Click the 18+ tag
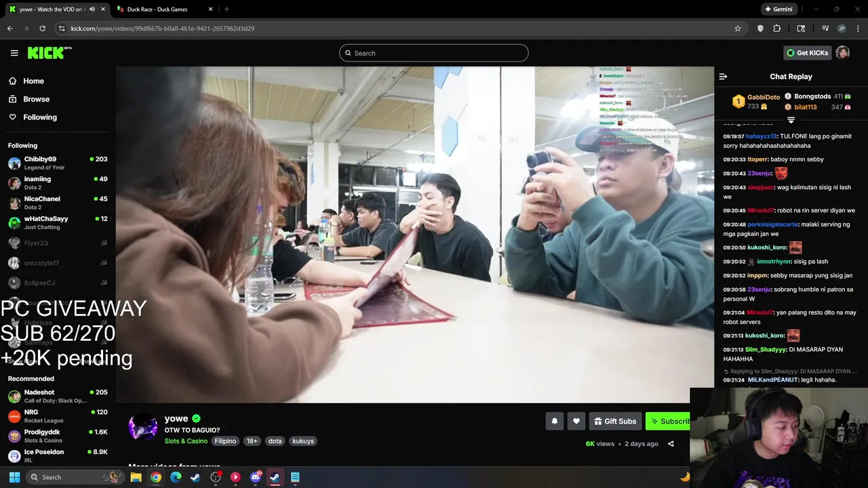 pos(252,441)
